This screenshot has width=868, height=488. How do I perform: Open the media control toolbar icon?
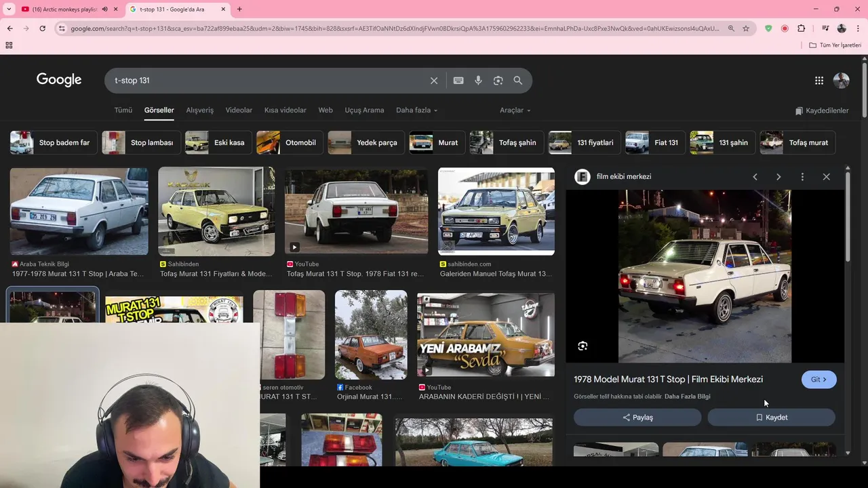pos(825,28)
